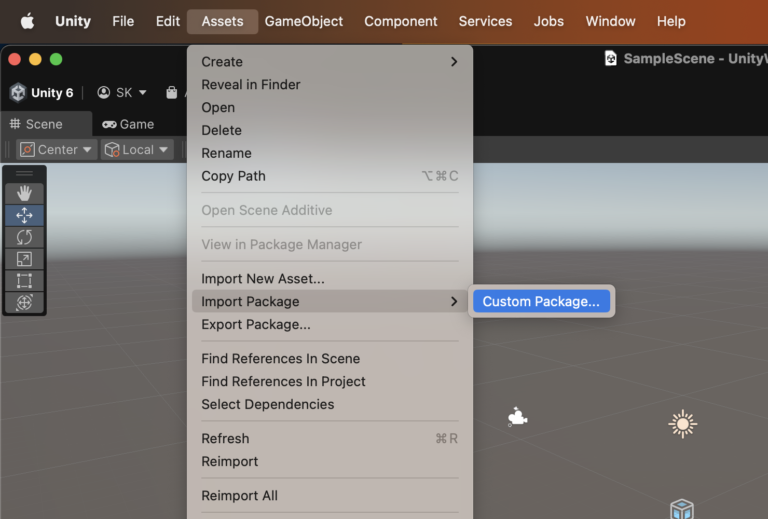Open the Local handle rotation dropdown
This screenshot has height=519, width=768.
[137, 150]
